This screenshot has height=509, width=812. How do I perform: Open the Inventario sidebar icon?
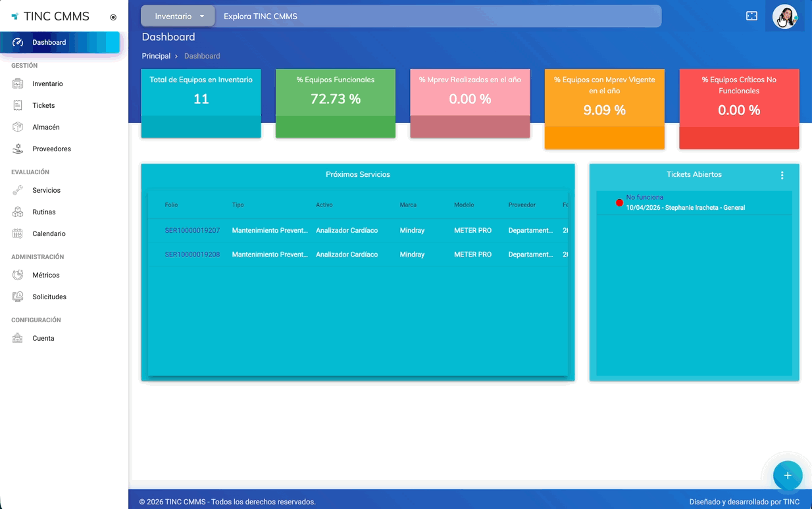pos(18,84)
